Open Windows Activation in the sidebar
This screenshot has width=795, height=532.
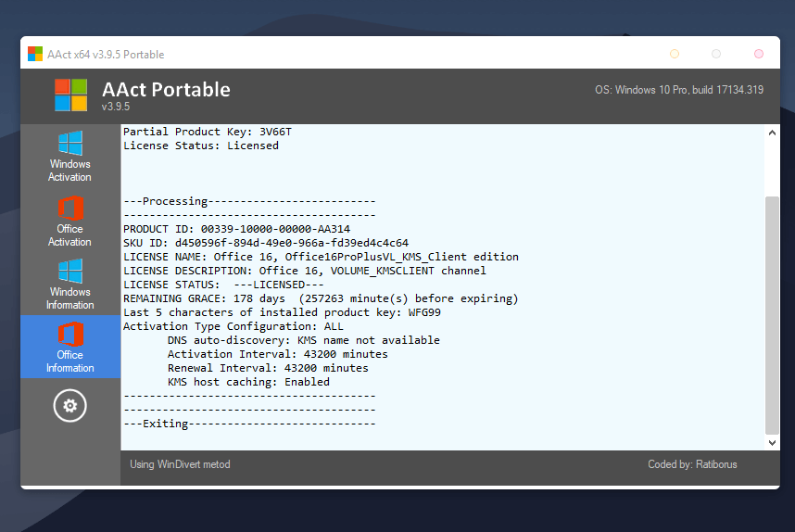tap(70, 157)
